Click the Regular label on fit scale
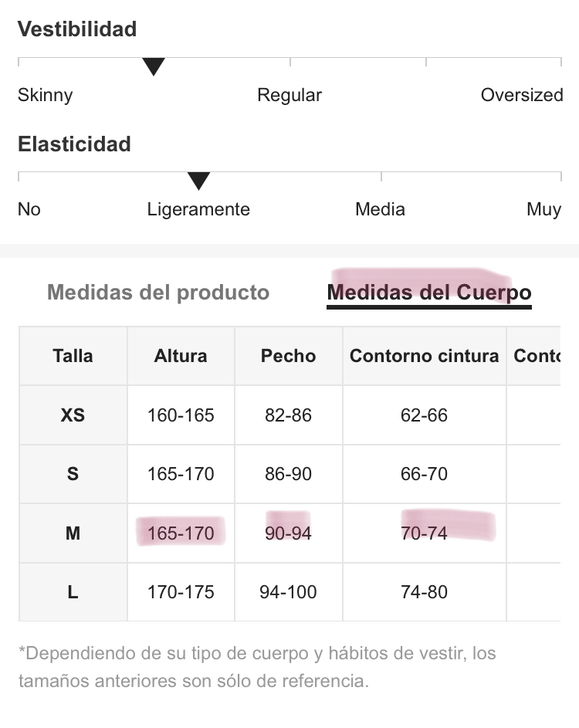 coord(289,96)
